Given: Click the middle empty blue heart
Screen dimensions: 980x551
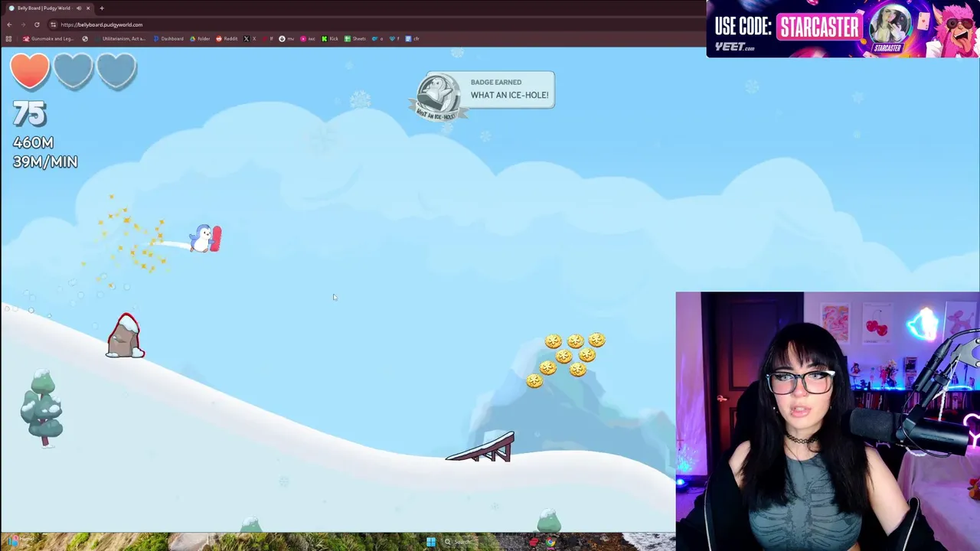Looking at the screenshot, I should (73, 70).
